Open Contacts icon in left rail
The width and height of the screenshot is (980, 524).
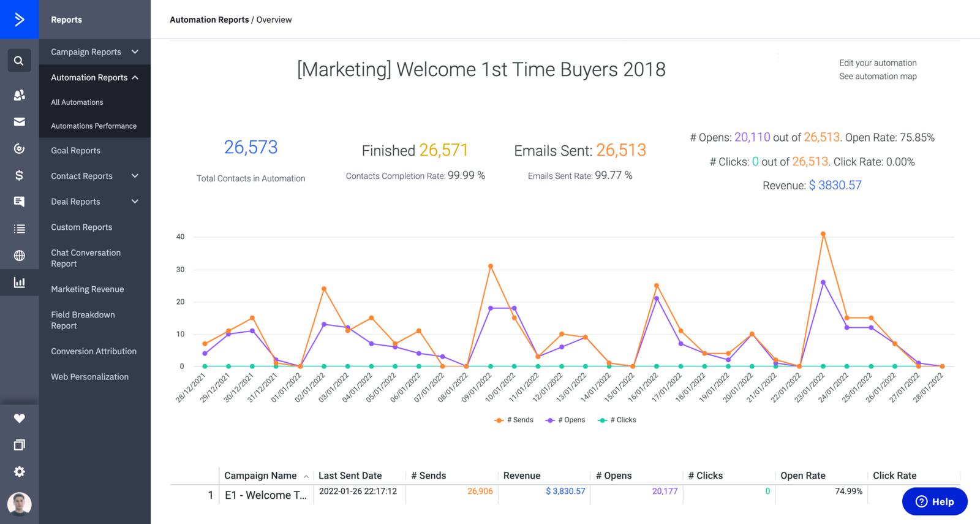pos(19,95)
